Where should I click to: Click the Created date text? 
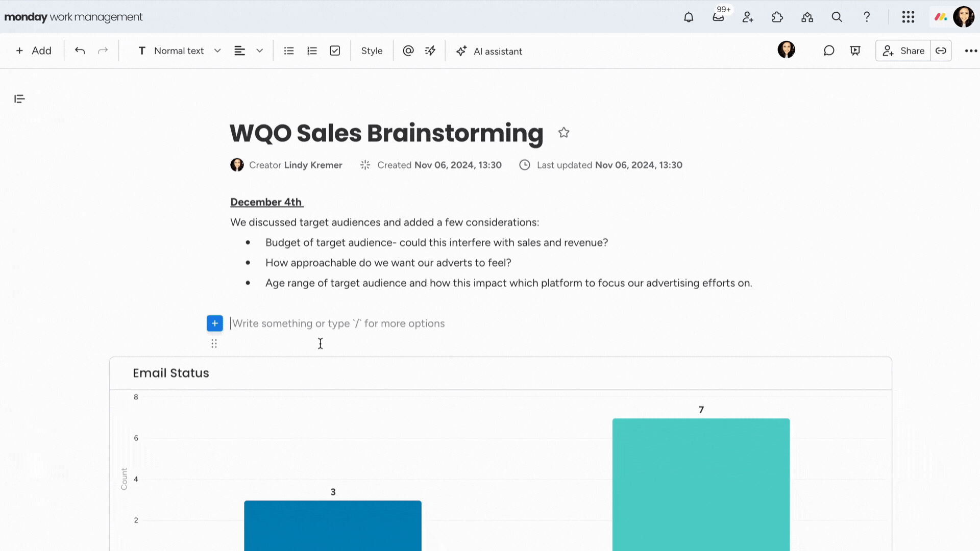click(x=439, y=165)
